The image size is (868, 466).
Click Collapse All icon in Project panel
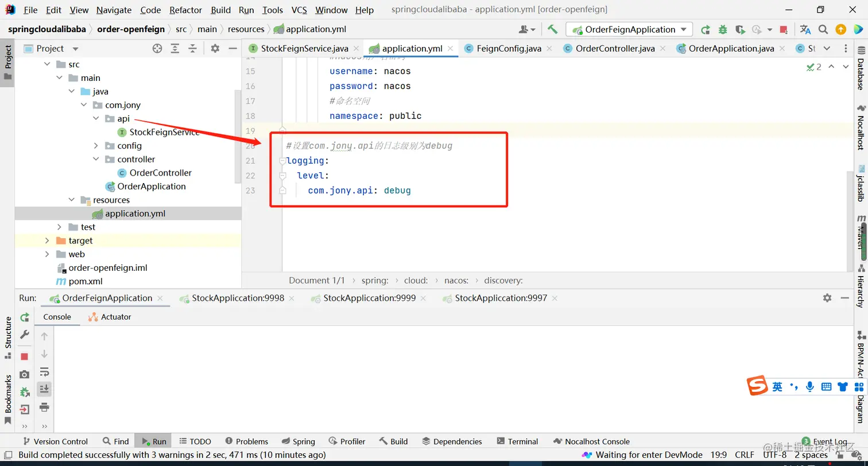(x=193, y=49)
